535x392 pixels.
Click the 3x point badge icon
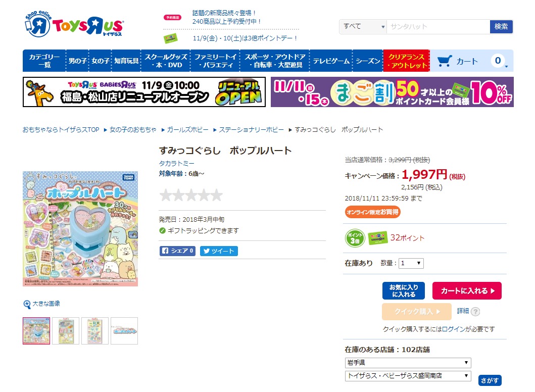pos(355,238)
